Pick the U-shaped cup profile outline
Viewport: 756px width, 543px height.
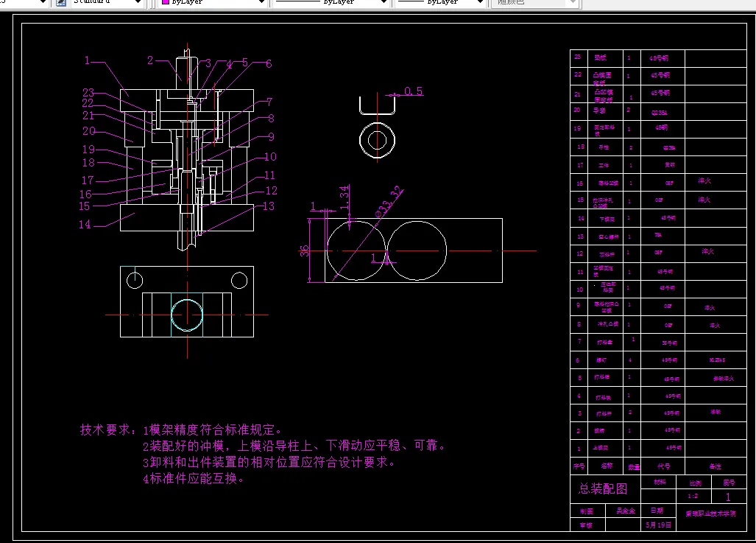click(x=377, y=105)
